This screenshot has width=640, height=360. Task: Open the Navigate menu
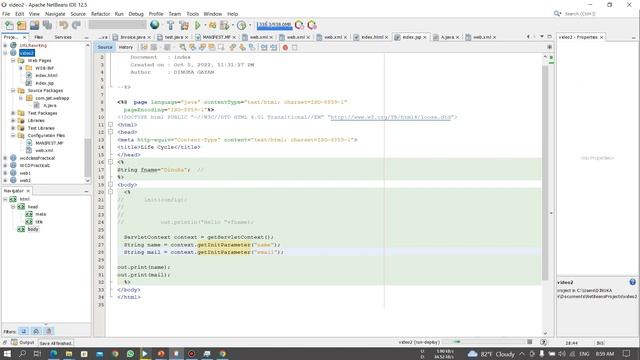(x=55, y=14)
